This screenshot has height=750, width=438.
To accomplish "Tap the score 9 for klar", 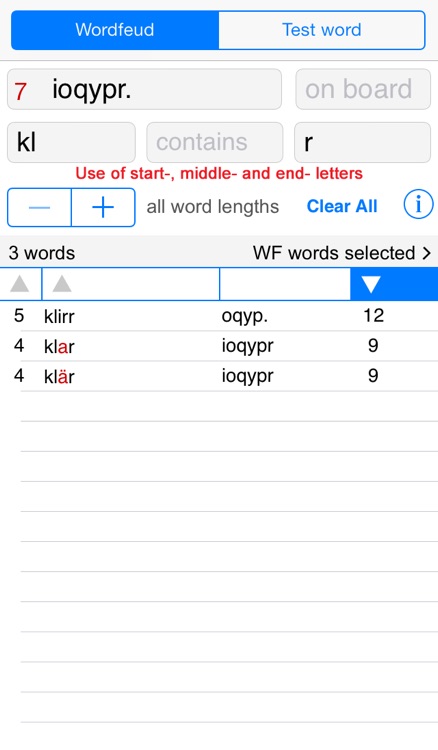I will [x=373, y=346].
